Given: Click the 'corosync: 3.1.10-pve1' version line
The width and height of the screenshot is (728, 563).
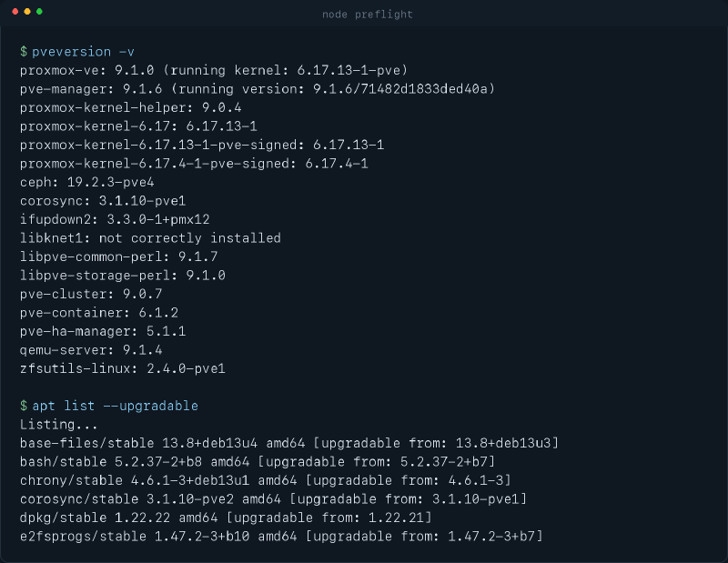Looking at the screenshot, I should (103, 200).
